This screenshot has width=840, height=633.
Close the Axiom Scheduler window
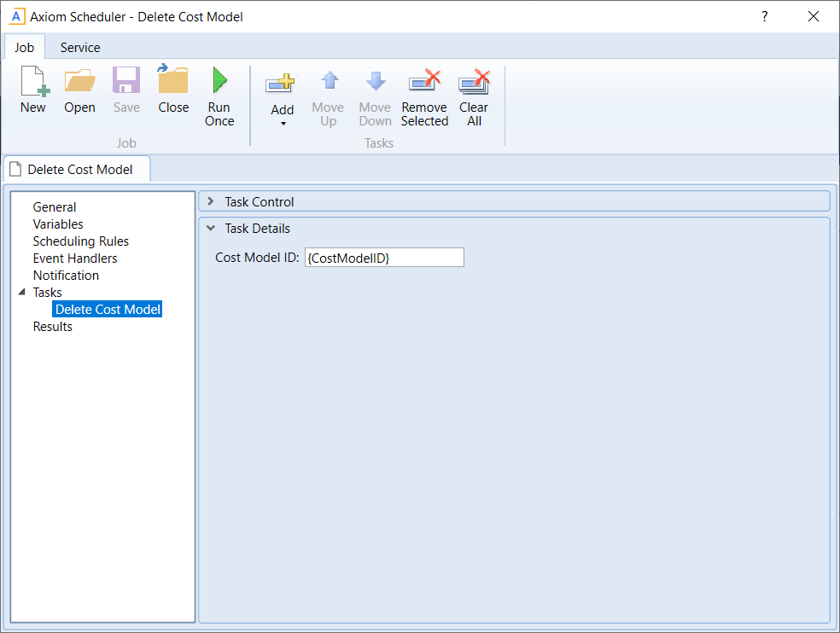tap(814, 16)
